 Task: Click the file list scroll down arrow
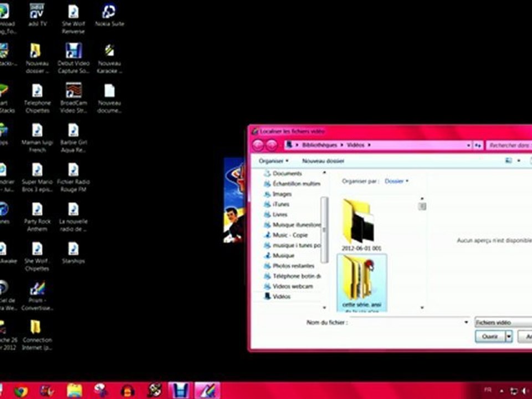[422, 308]
